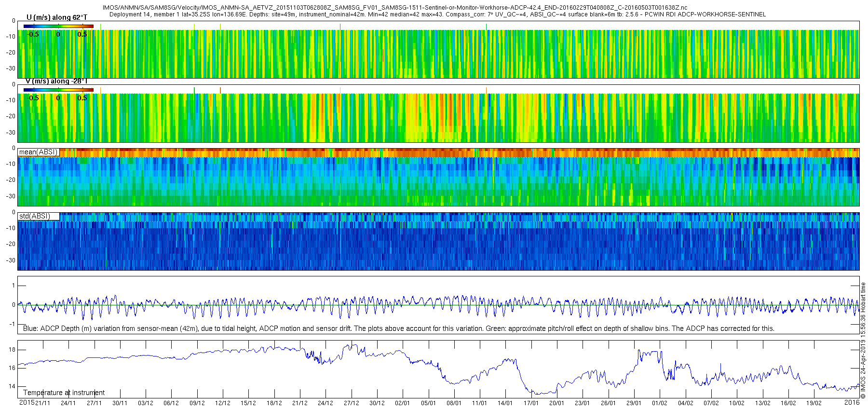The width and height of the screenshot is (868, 410).
Task: Click the V velocity colorbar
Action: (x=58, y=90)
